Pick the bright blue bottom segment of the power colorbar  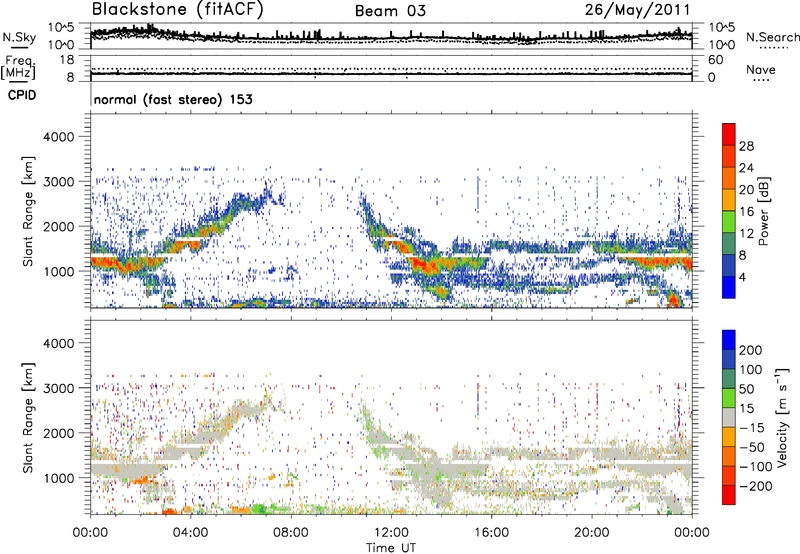729,287
